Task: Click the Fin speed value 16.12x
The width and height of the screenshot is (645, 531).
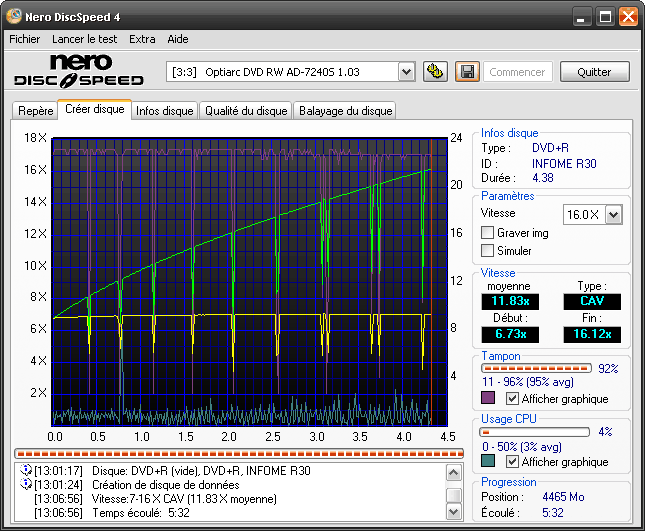Action: 592,334
